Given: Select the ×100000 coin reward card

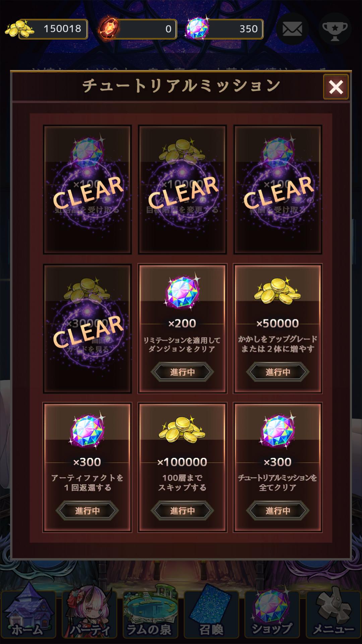Looking at the screenshot, I should 182,467.
